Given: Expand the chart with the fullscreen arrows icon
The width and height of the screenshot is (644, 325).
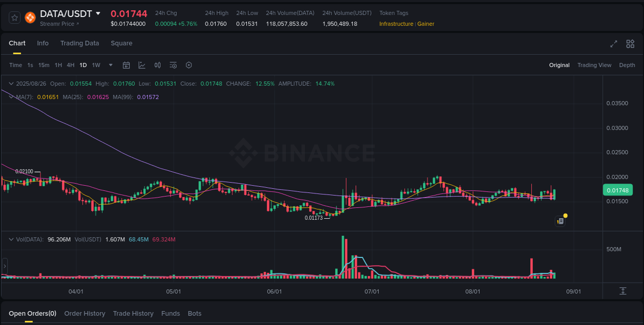Looking at the screenshot, I should (614, 44).
